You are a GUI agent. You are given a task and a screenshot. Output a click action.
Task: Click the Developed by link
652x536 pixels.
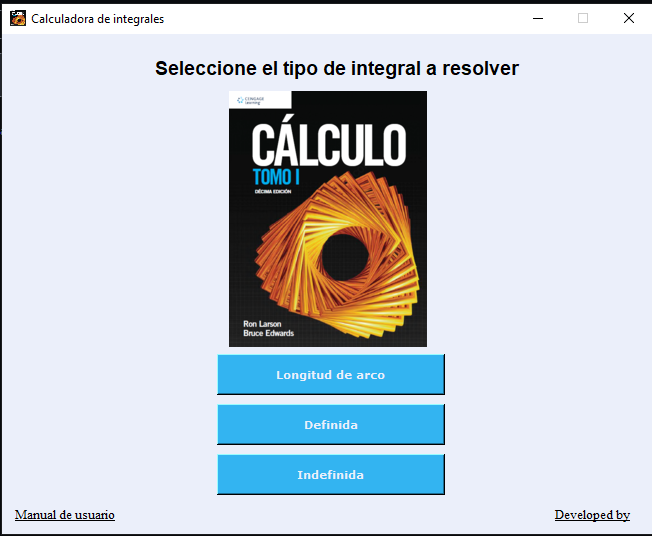(592, 515)
